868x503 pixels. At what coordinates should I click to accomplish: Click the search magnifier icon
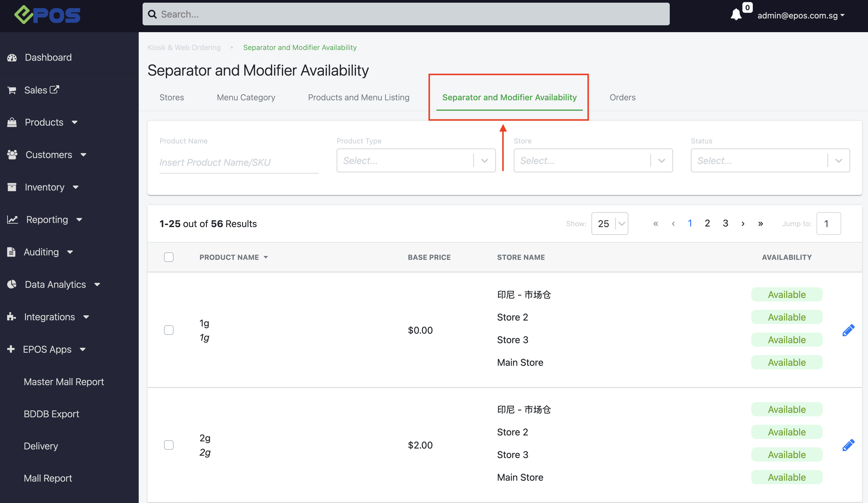pyautogui.click(x=152, y=14)
